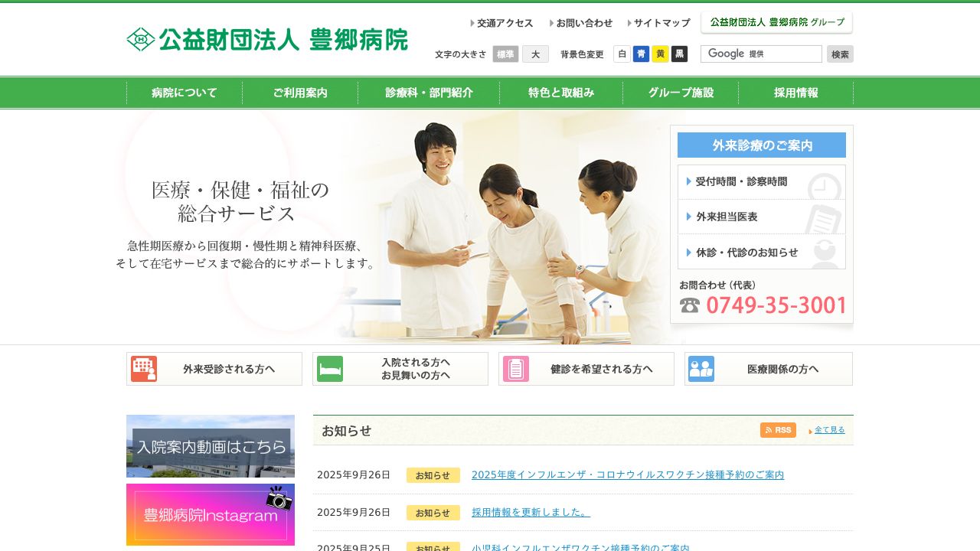Switch text size to 大
The width and height of the screenshot is (980, 551).
point(534,54)
